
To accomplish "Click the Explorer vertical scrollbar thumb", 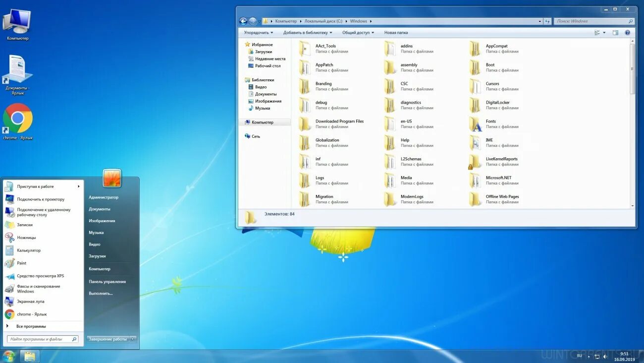I will click(x=633, y=69).
